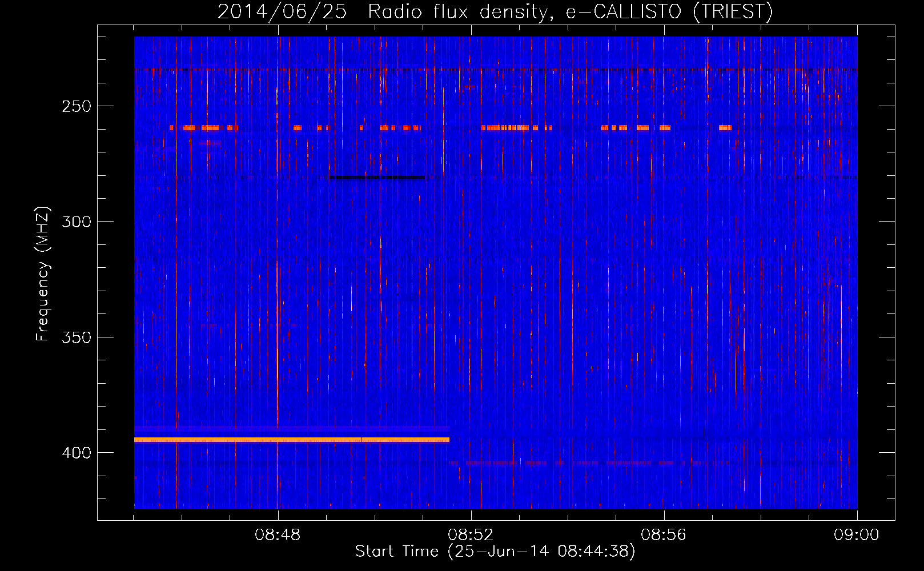Screen dimensions: 924x571
Task: Click the 09:00 time tick label
Action: tap(857, 535)
